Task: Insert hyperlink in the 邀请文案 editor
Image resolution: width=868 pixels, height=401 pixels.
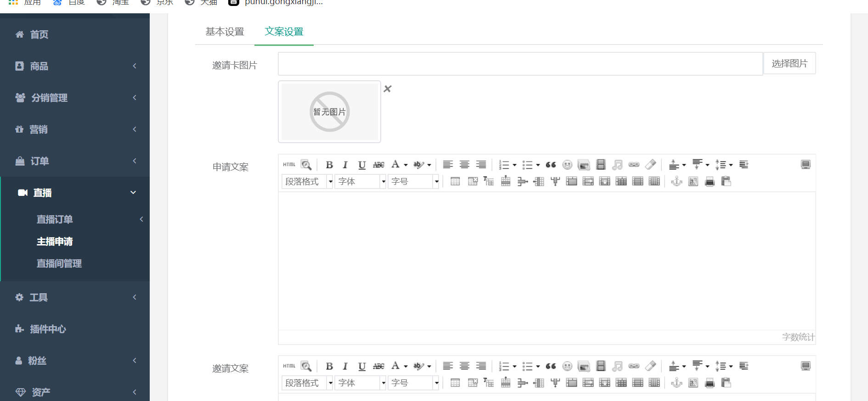Action: pyautogui.click(x=634, y=366)
